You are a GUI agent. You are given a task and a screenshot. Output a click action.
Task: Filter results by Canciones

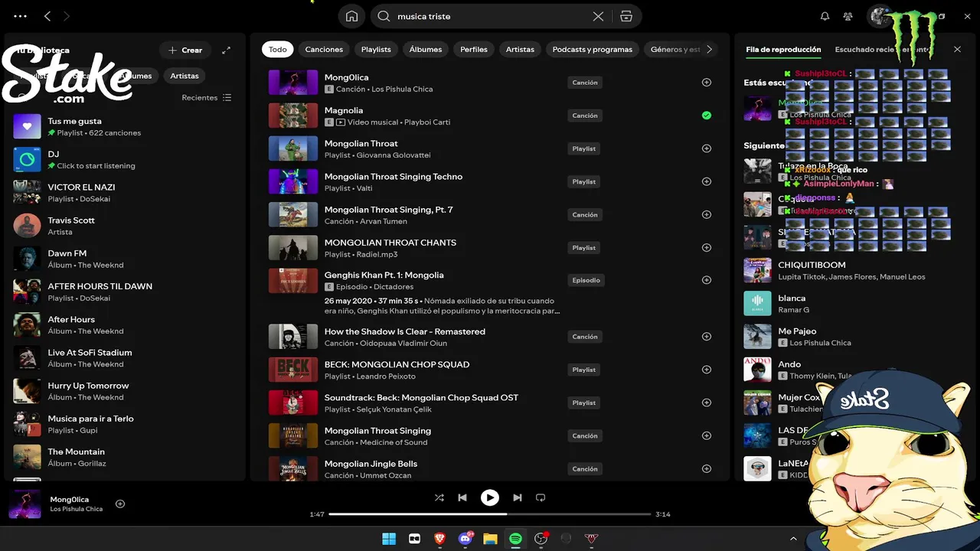324,49
